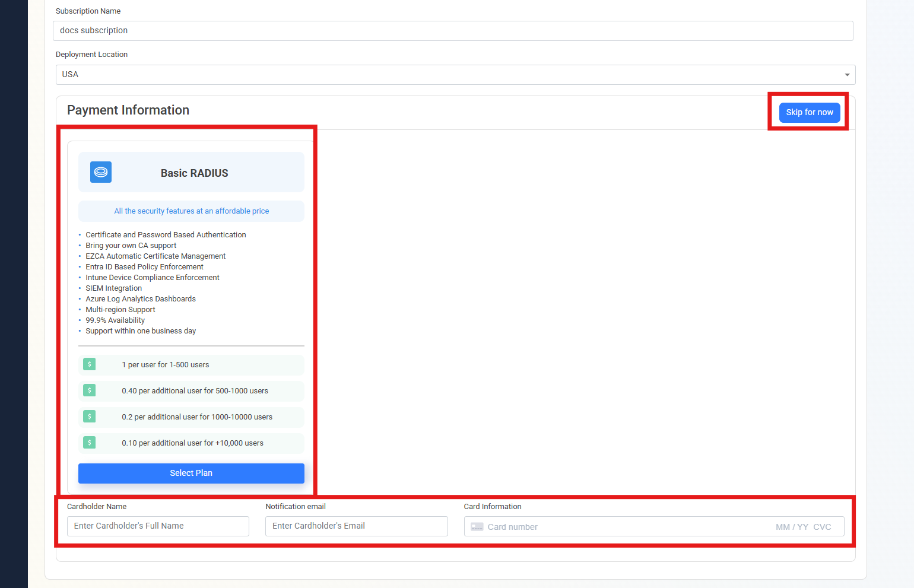Click the credit card icon in Card Information
914x588 pixels.
477,527
